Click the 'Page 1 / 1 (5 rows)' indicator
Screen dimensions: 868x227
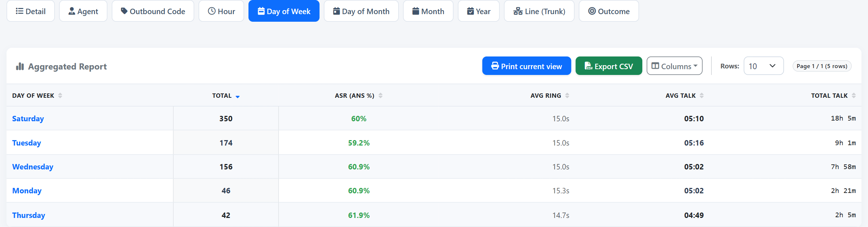(x=822, y=66)
